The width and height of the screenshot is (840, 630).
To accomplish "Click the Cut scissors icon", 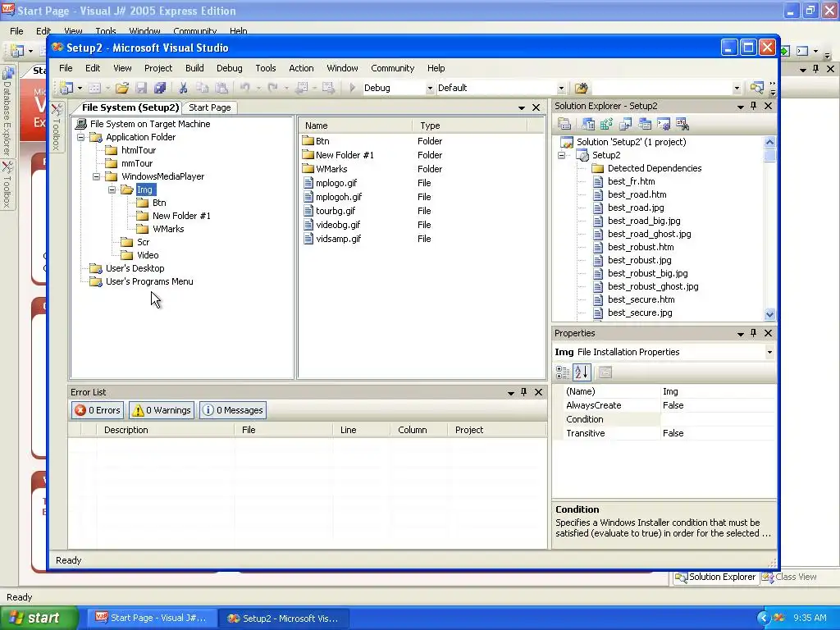I will click(x=183, y=88).
